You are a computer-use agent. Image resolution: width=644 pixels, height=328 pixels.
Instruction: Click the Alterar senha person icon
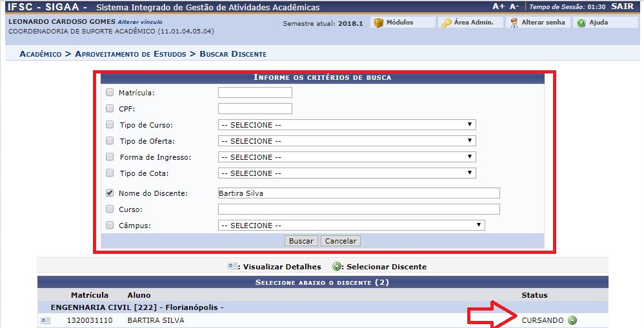(514, 23)
